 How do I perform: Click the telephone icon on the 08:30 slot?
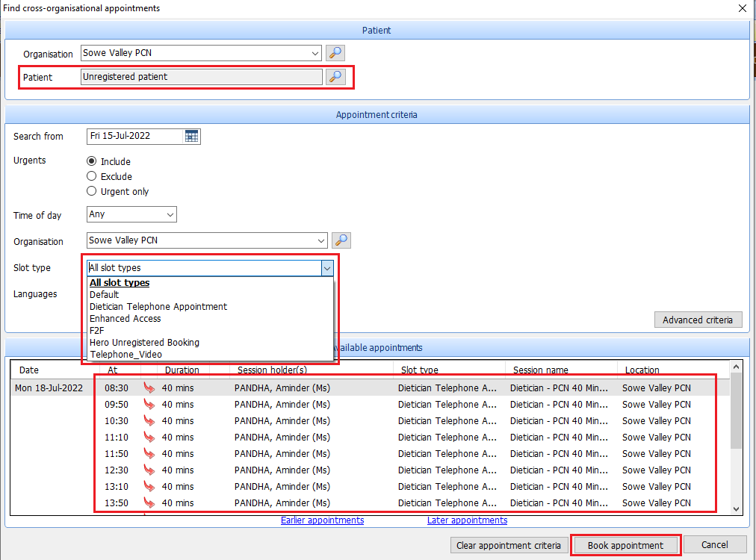tap(149, 388)
